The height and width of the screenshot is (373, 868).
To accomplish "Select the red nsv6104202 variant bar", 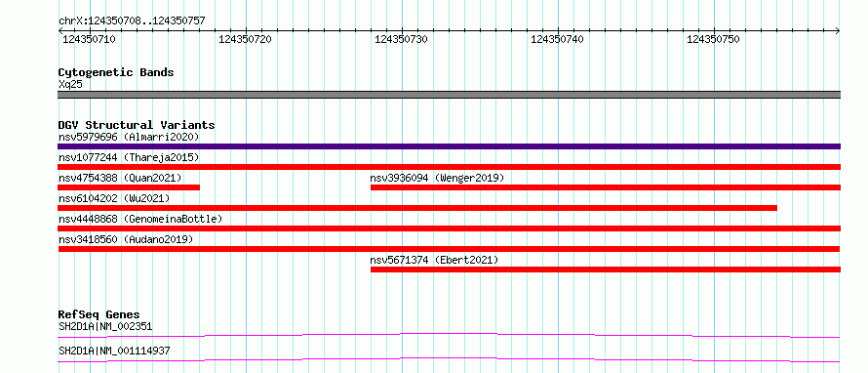I will click(x=417, y=208).
